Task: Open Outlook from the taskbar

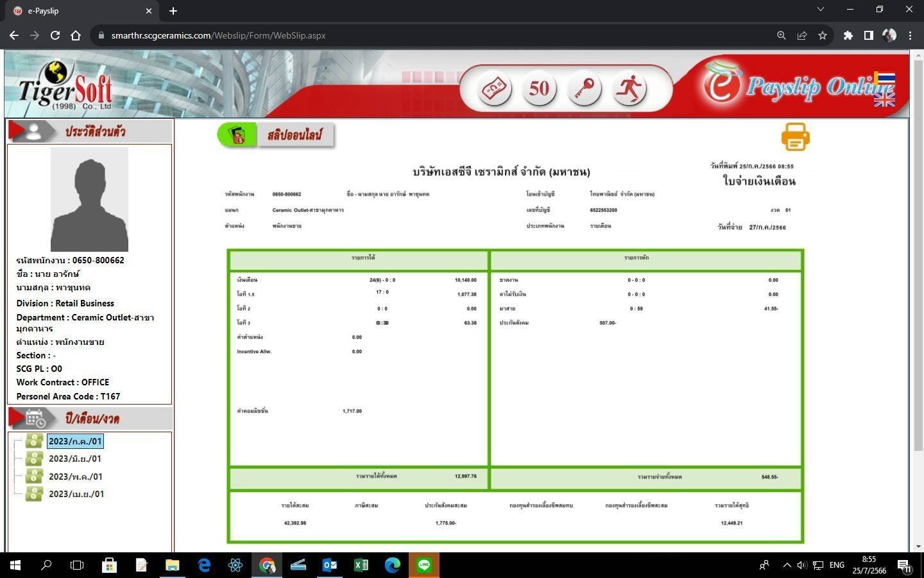Action: pos(330,565)
